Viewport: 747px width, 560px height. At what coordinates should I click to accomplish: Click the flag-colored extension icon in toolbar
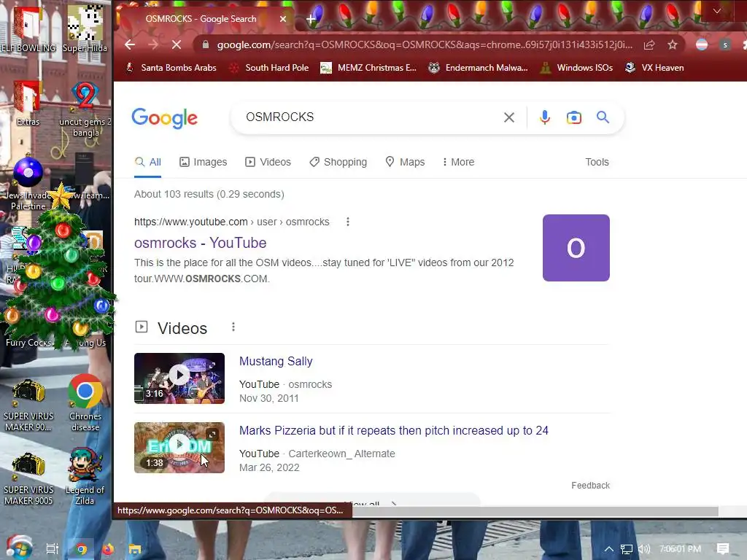[x=702, y=44]
